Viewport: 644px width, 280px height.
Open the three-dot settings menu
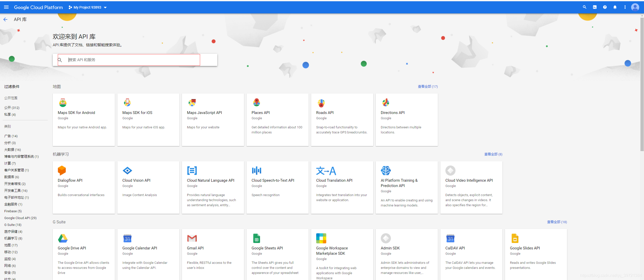(625, 7)
